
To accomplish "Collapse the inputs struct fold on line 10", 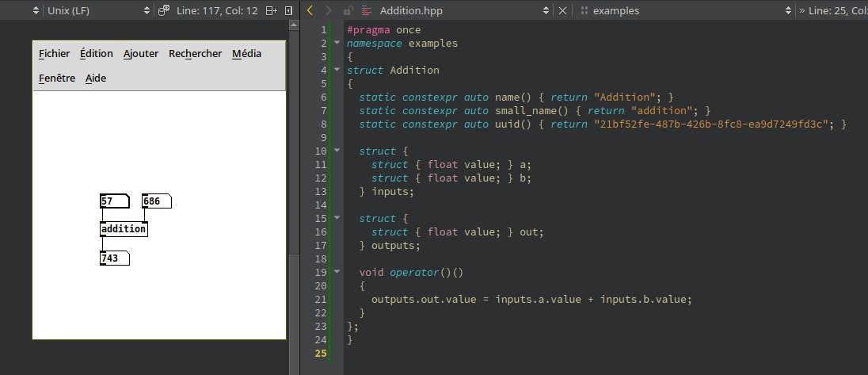I will point(337,151).
